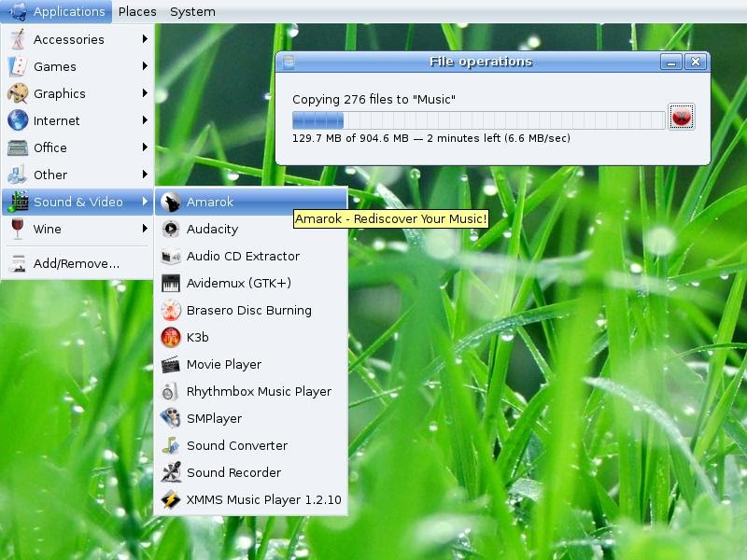The height and width of the screenshot is (560, 747).
Task: Click the Avidemux piano keyboard icon
Action: tap(171, 284)
